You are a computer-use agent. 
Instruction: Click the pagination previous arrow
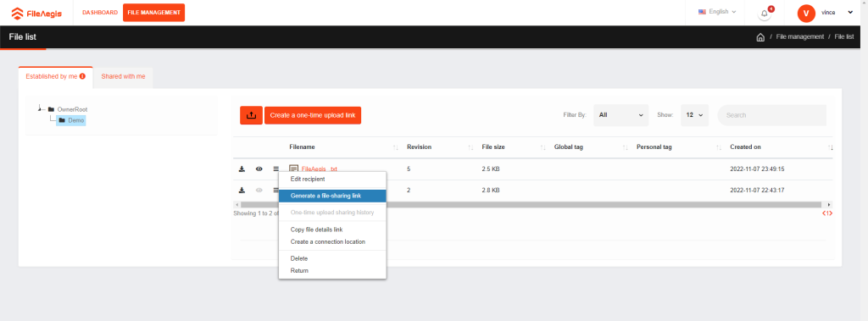click(824, 213)
